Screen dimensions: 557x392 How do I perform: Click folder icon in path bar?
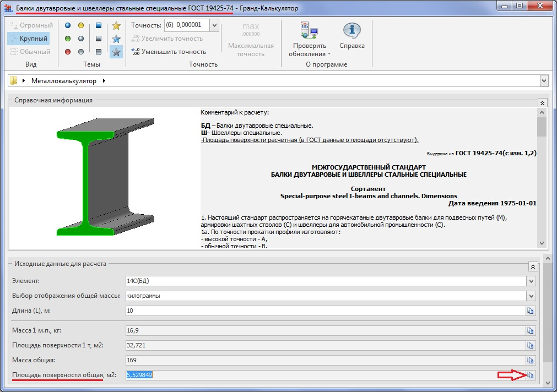coord(14,80)
